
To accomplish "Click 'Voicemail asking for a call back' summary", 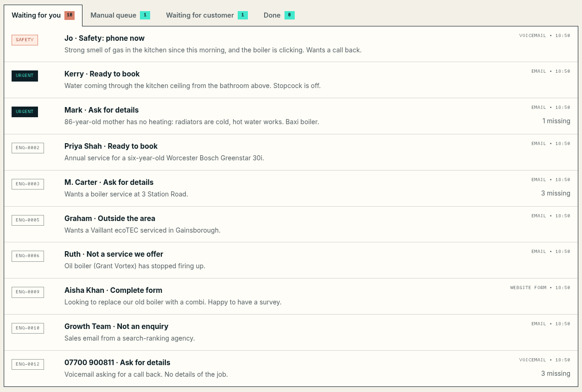I will (146, 374).
